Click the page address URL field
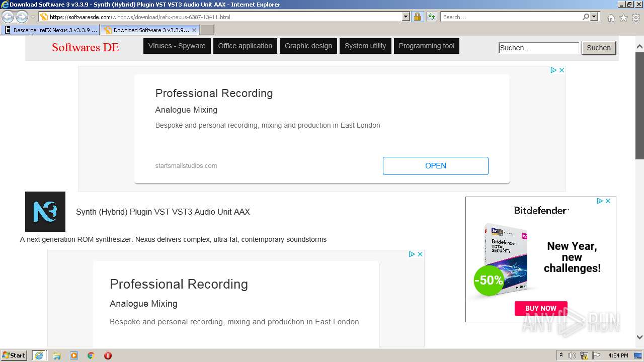Viewport: 644px width, 362px height. (225, 17)
